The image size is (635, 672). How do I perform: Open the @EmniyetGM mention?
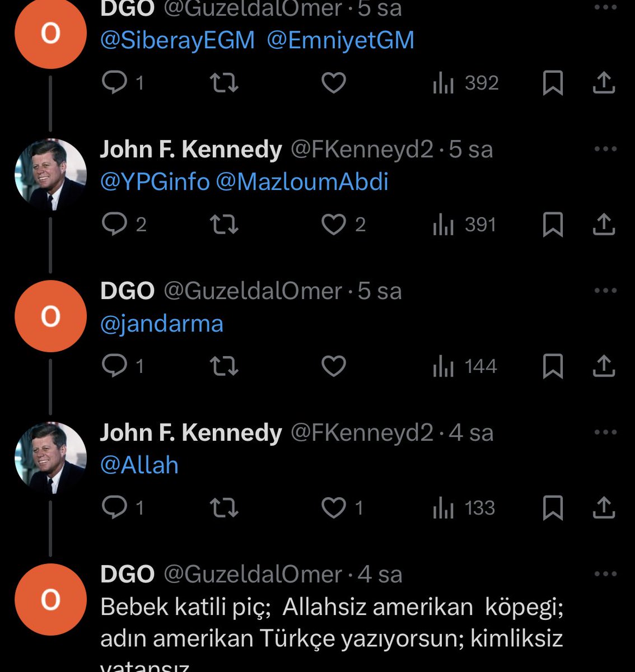340,40
